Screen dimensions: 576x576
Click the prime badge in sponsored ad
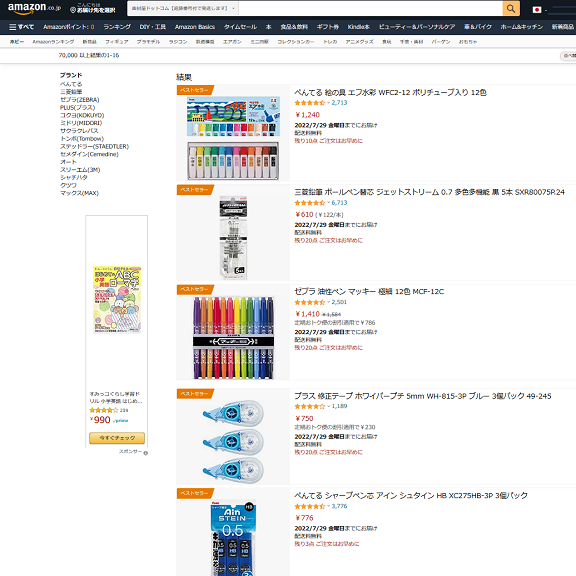tap(120, 421)
